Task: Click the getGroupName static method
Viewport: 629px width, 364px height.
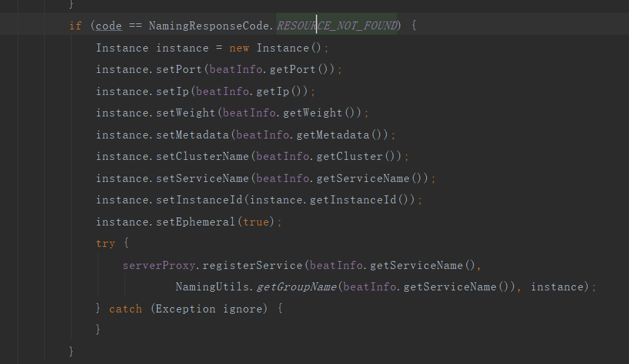Action: [296, 287]
